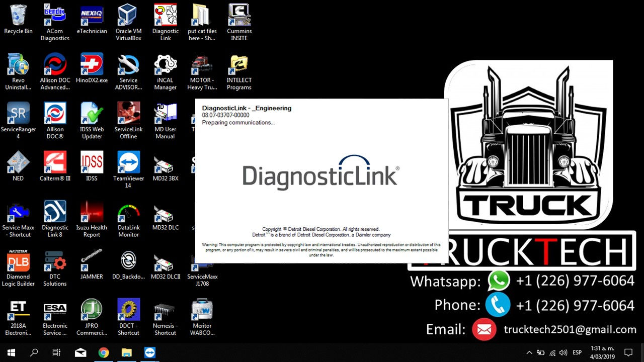Mute audio via taskbar speaker icon
Screen dimensions: 644x362
(x=563, y=352)
